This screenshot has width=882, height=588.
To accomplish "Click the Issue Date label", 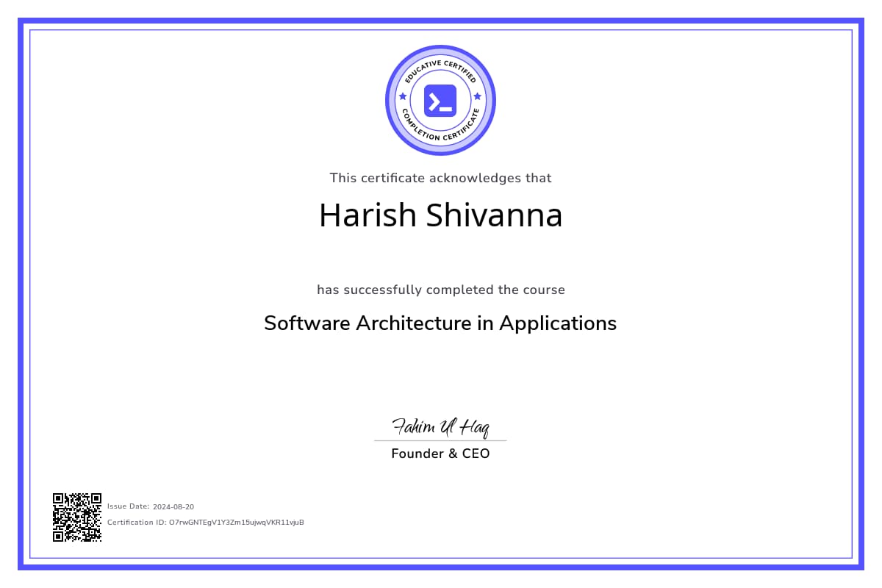I will [x=129, y=506].
